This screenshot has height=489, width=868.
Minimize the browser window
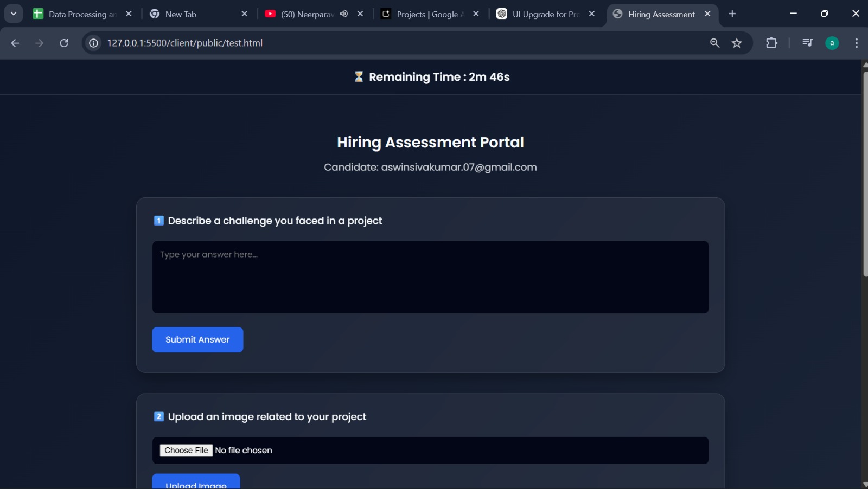point(793,14)
